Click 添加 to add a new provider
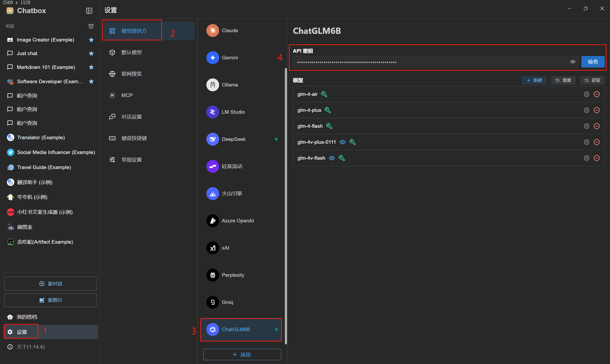Image resolution: width=610 pixels, height=364 pixels. pyautogui.click(x=242, y=354)
